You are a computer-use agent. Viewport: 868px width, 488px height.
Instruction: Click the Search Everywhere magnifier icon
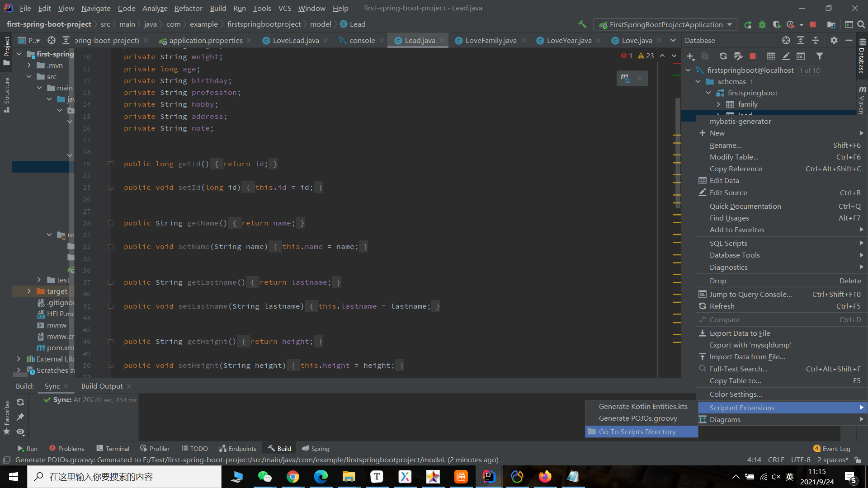click(861, 24)
